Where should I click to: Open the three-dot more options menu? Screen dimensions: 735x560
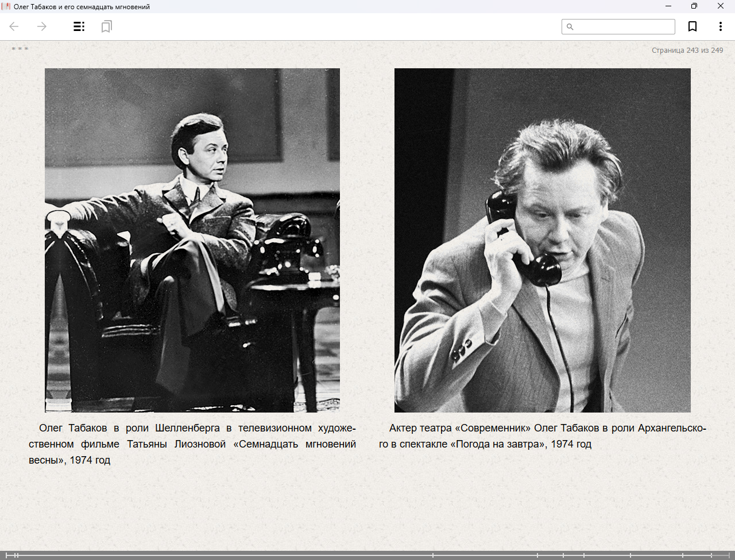[720, 26]
